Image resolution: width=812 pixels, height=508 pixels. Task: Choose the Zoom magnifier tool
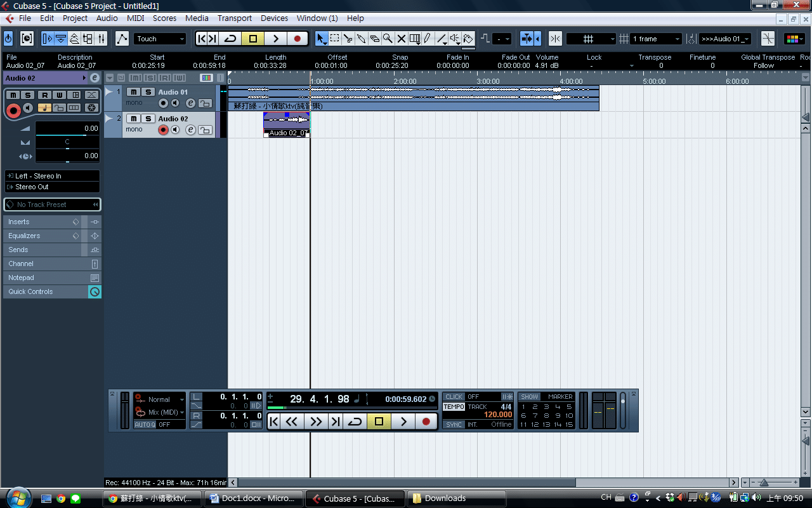click(388, 39)
